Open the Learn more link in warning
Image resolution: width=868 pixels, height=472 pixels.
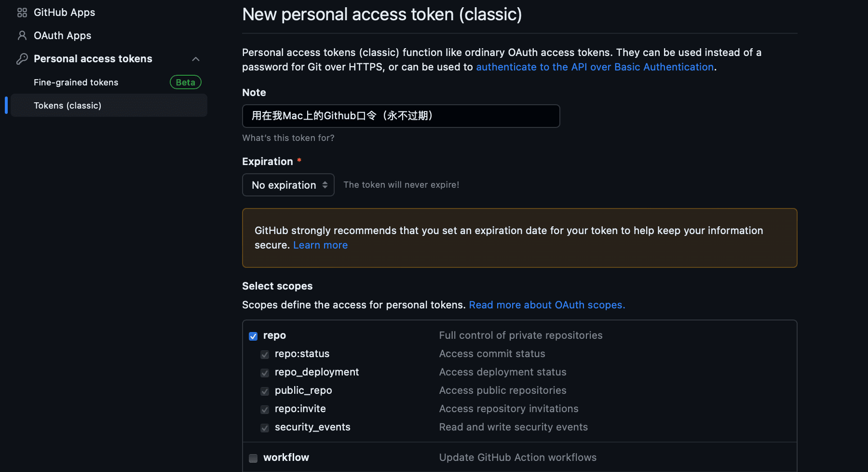pos(320,245)
